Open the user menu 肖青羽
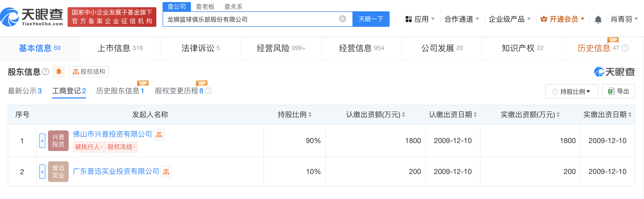Image resolution: width=644 pixels, height=199 pixels. [x=624, y=19]
